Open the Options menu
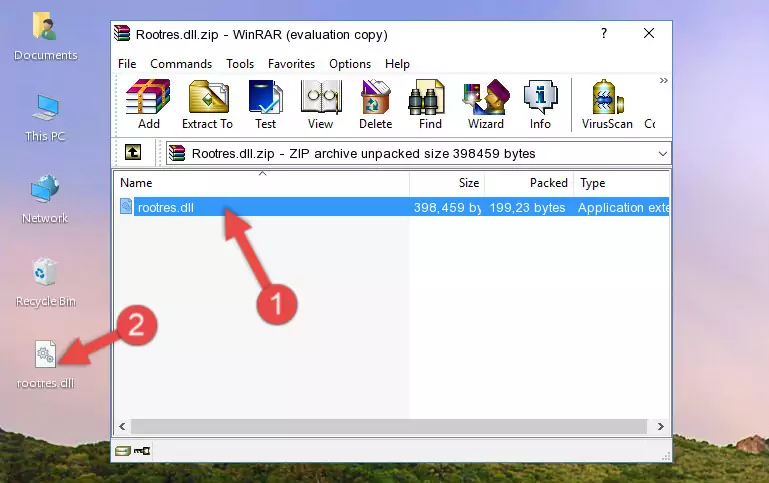Viewport: 769px width, 483px height. (350, 64)
